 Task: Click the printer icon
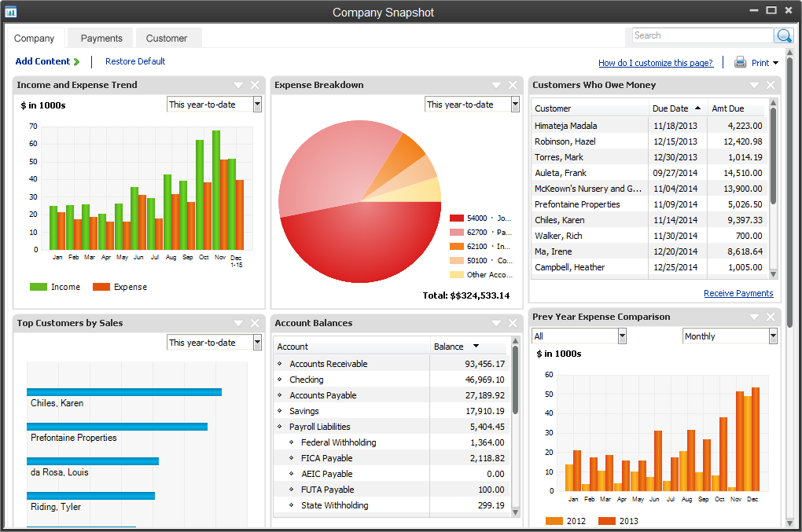pyautogui.click(x=740, y=63)
